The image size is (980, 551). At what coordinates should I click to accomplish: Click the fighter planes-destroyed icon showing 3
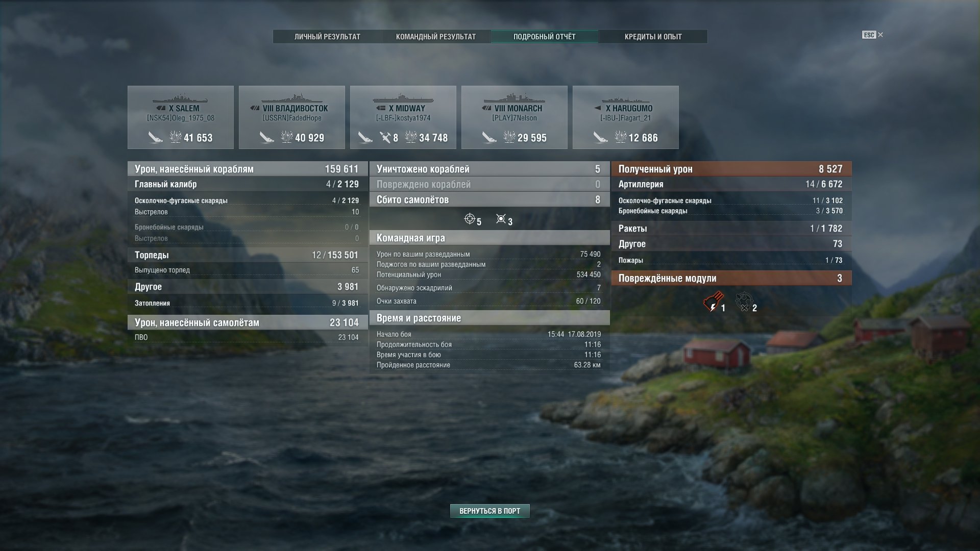501,219
